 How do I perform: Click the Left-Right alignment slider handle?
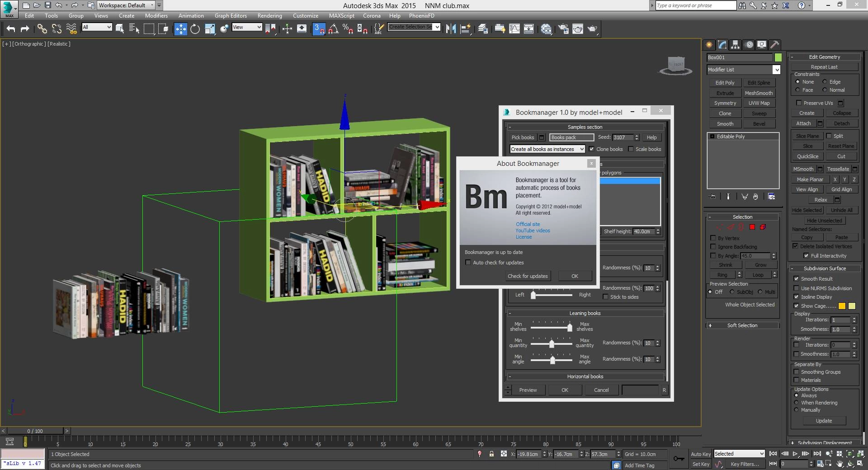[533, 295]
